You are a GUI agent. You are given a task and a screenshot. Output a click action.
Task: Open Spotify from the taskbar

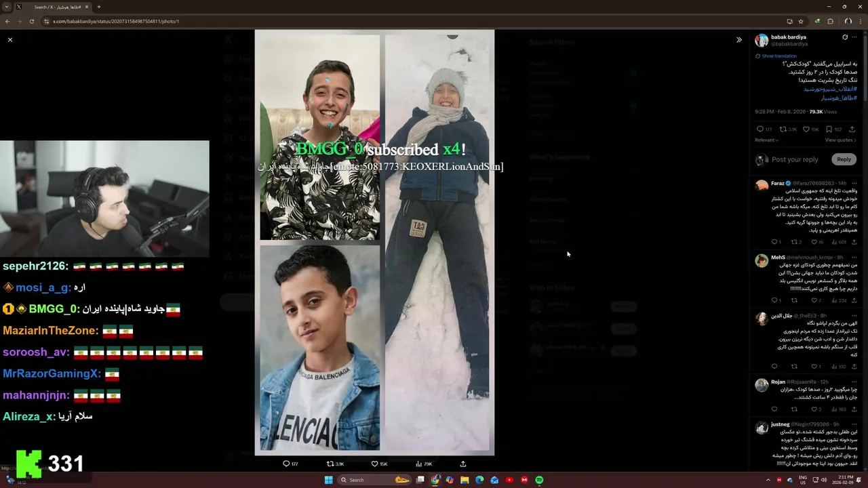[539, 480]
